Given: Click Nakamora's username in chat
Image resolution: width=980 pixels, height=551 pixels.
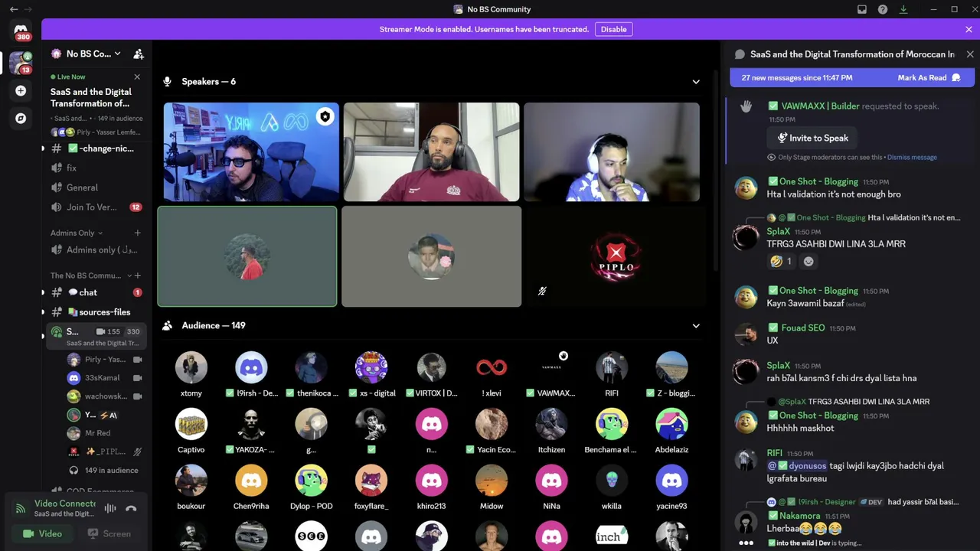Looking at the screenshot, I should point(799,516).
